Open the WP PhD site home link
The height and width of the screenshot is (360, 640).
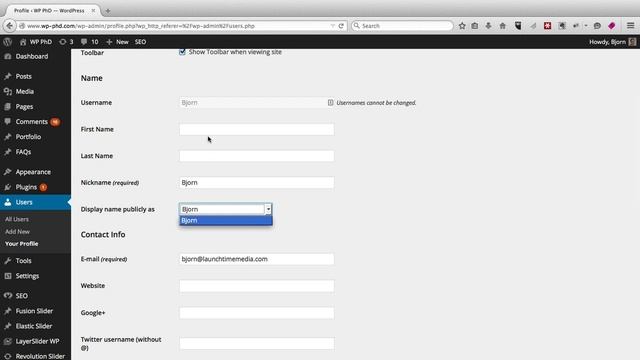[x=36, y=42]
